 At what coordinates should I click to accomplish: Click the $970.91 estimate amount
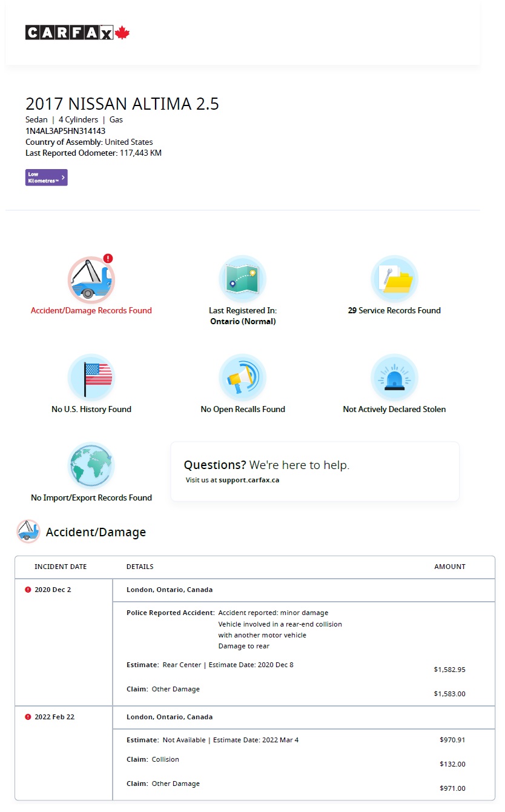click(x=452, y=740)
